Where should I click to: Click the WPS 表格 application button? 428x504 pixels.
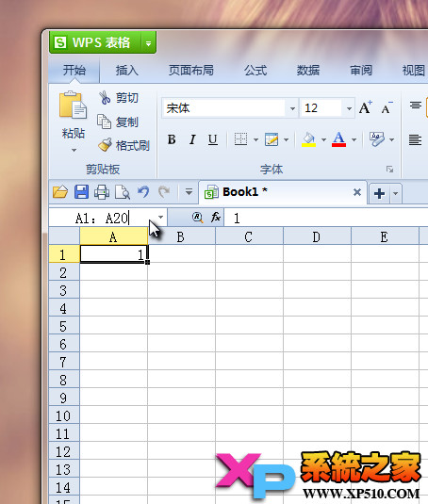point(95,42)
